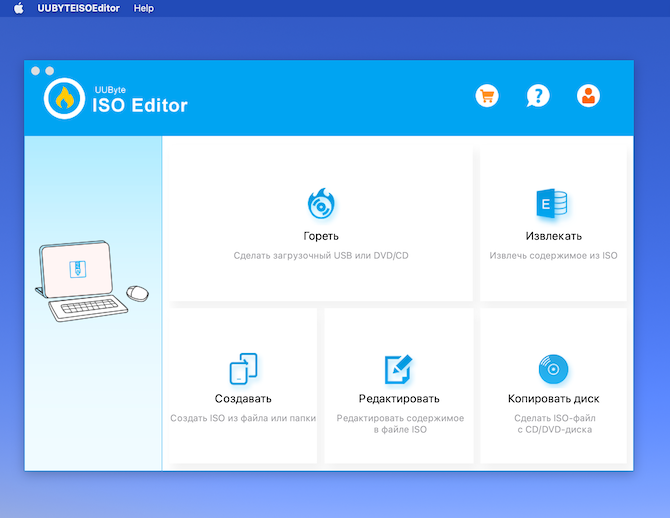This screenshot has height=518, width=670.
Task: Select the Редактировать title label
Action: [399, 398]
